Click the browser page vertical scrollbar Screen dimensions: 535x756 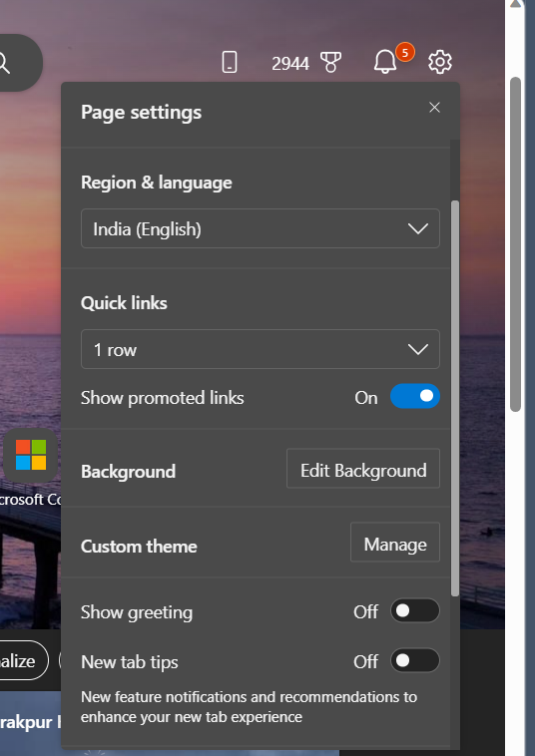coord(516,244)
